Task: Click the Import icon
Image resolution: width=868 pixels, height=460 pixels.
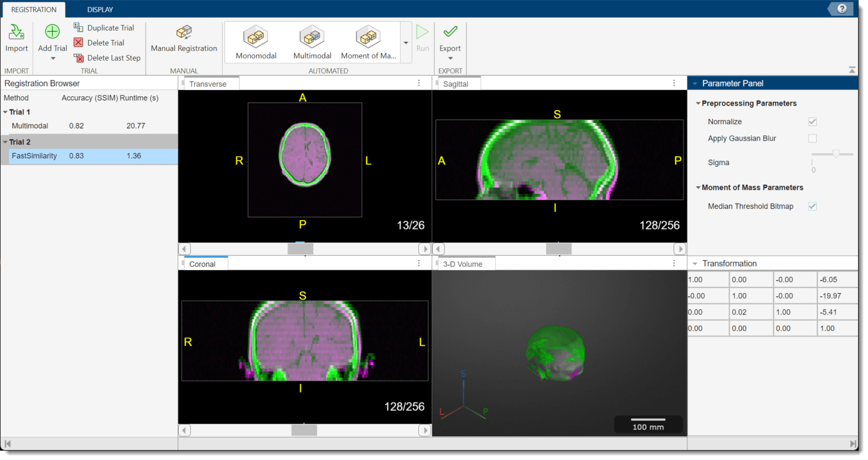Action: pyautogui.click(x=17, y=33)
